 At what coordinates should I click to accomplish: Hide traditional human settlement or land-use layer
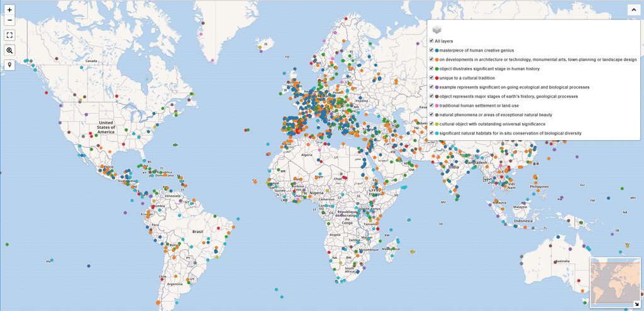(431, 106)
